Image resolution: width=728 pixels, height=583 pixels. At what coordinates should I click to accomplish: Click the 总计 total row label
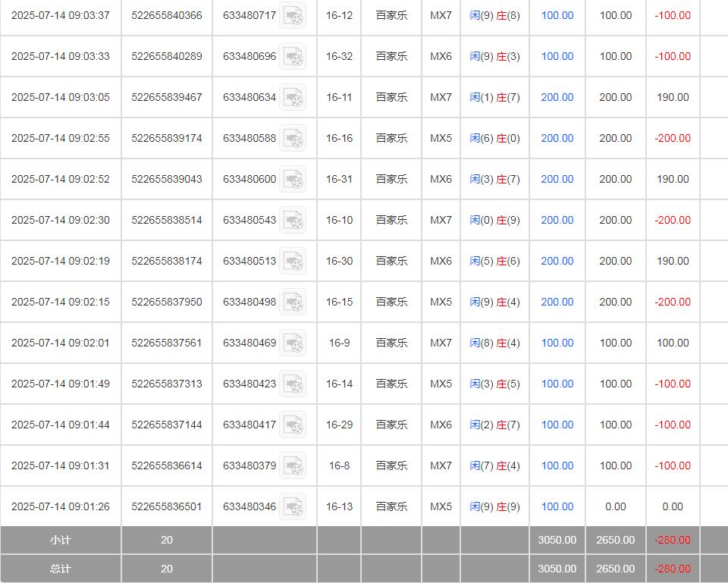60,569
